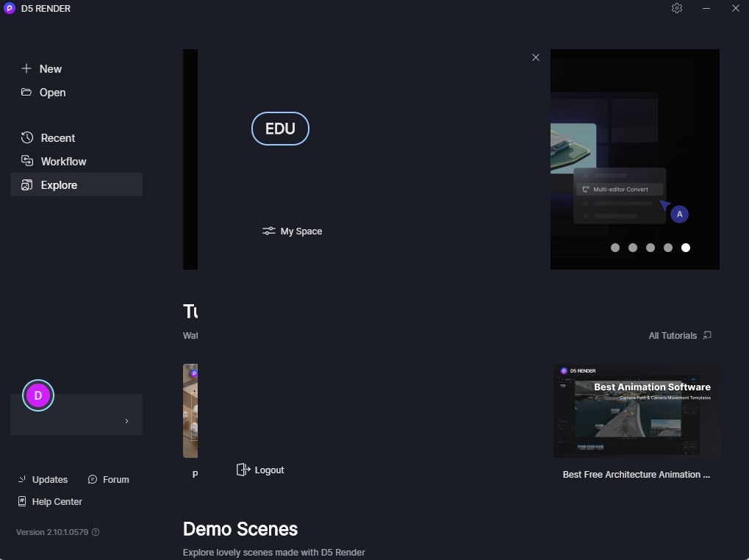Open the Best Animation Software tutorial thumbnail
Image resolution: width=749 pixels, height=560 pixels.
point(637,411)
